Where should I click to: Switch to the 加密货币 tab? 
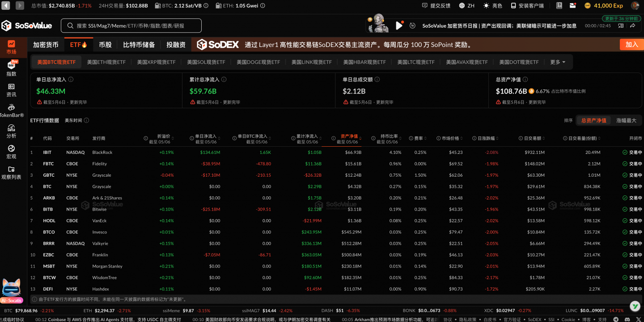click(46, 45)
